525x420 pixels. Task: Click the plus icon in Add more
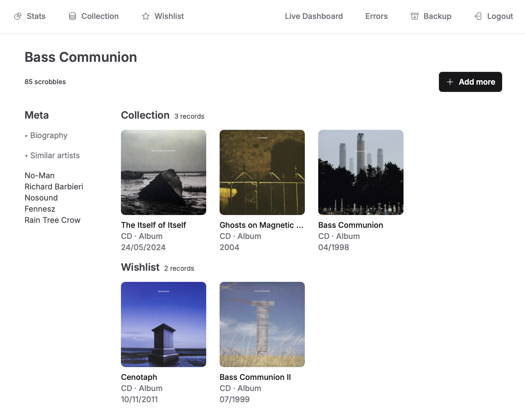click(x=450, y=82)
